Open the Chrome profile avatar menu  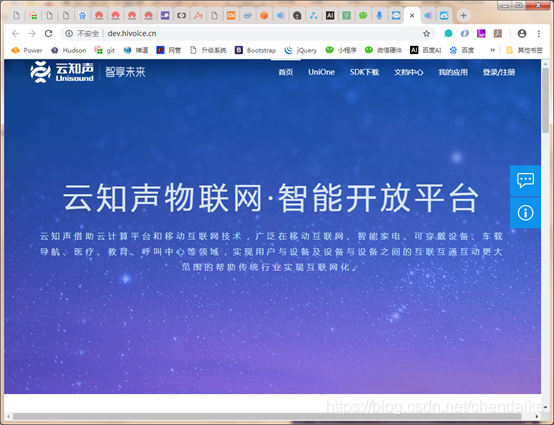pyautogui.click(x=522, y=34)
